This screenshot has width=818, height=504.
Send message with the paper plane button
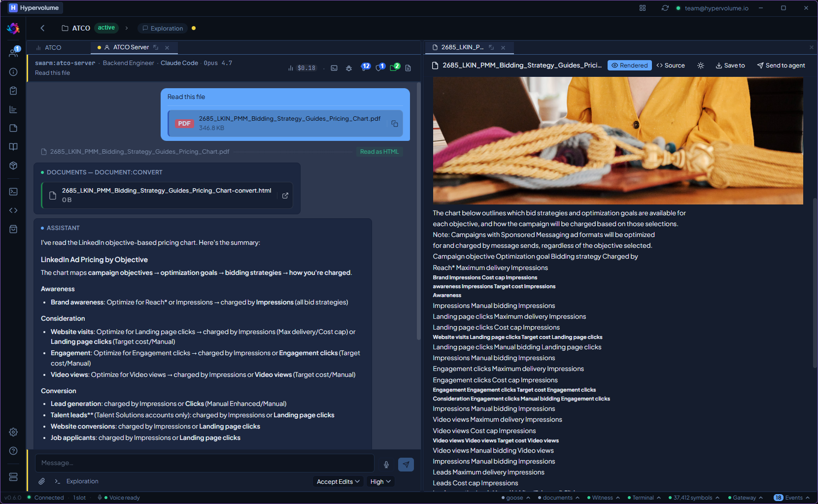406,465
